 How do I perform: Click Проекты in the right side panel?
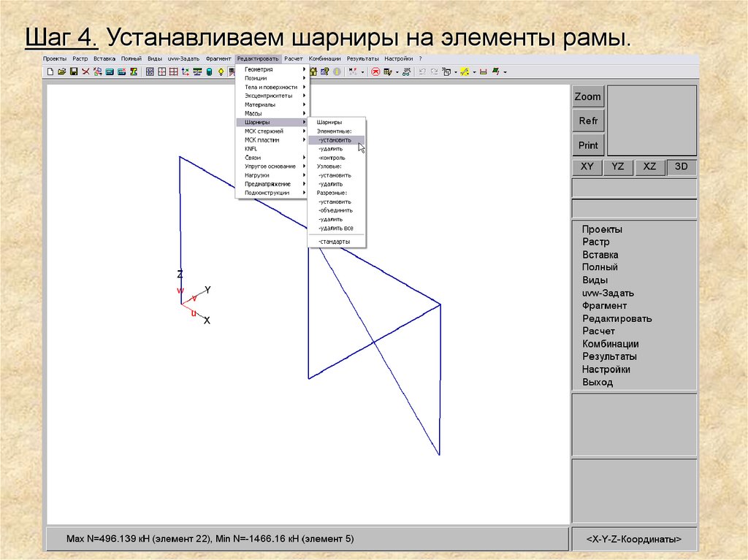tap(602, 229)
